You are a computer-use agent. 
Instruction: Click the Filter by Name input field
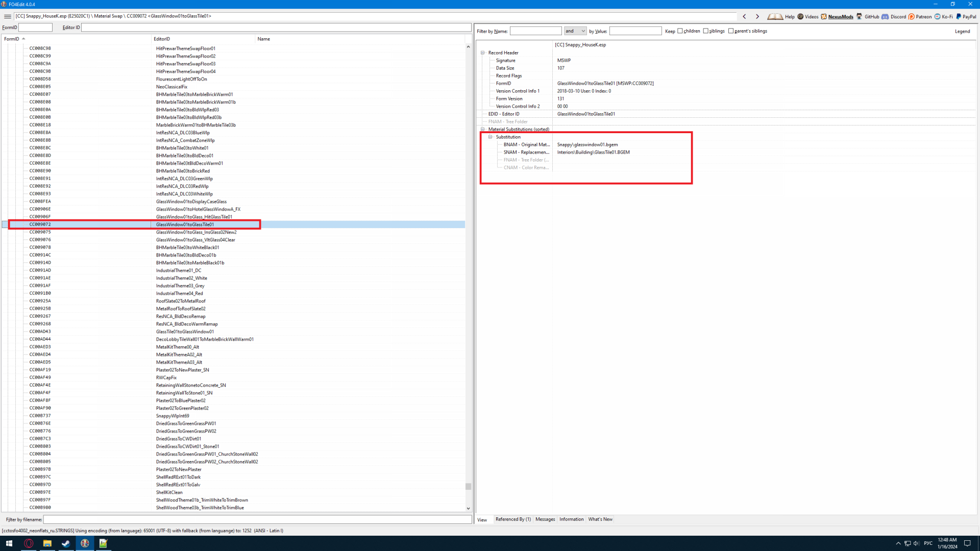coord(535,31)
